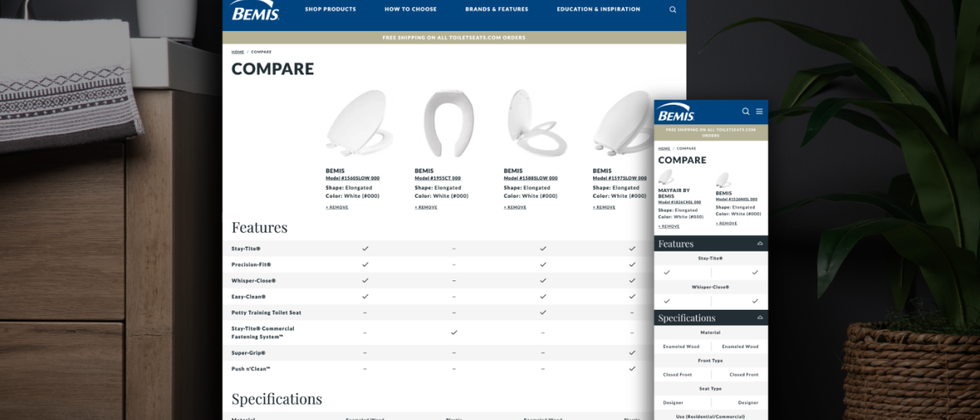
Task: Collapse the Specifications section in mobile view
Action: click(x=759, y=318)
